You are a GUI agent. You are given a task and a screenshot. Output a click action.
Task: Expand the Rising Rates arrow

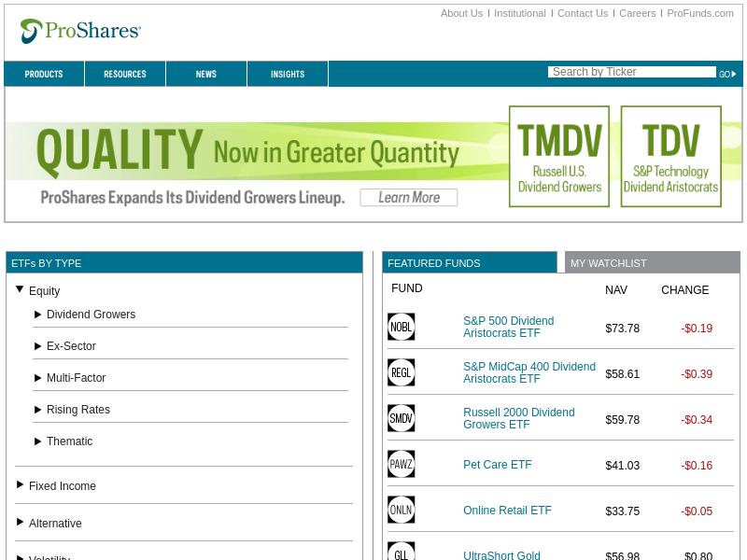[37, 410]
